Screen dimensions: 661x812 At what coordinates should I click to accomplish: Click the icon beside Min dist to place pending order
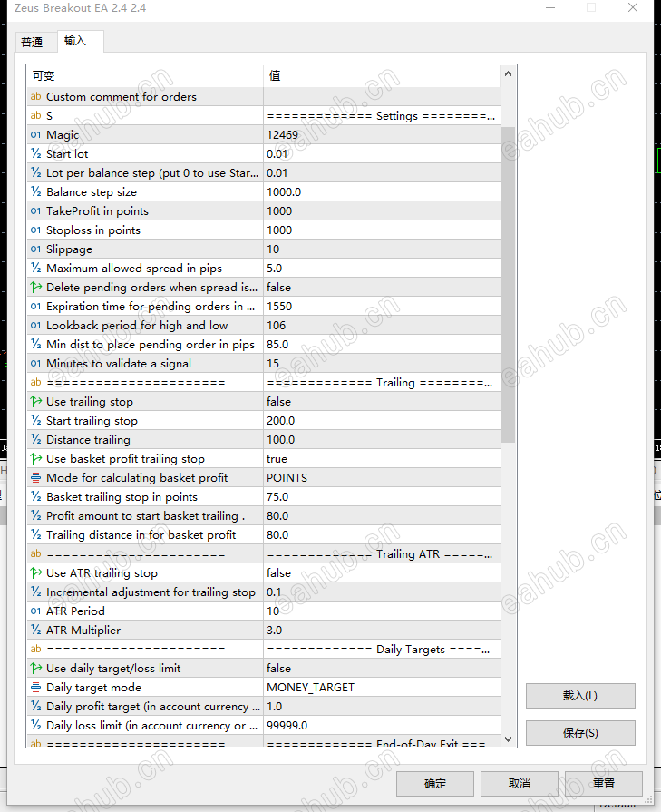(x=35, y=345)
